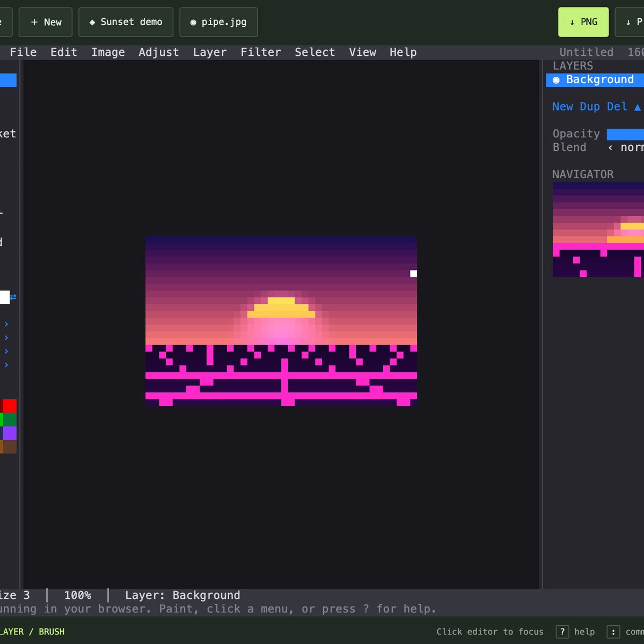Adjust the layer Opacity slider
Screen dimensions: 644x644
[625, 134]
